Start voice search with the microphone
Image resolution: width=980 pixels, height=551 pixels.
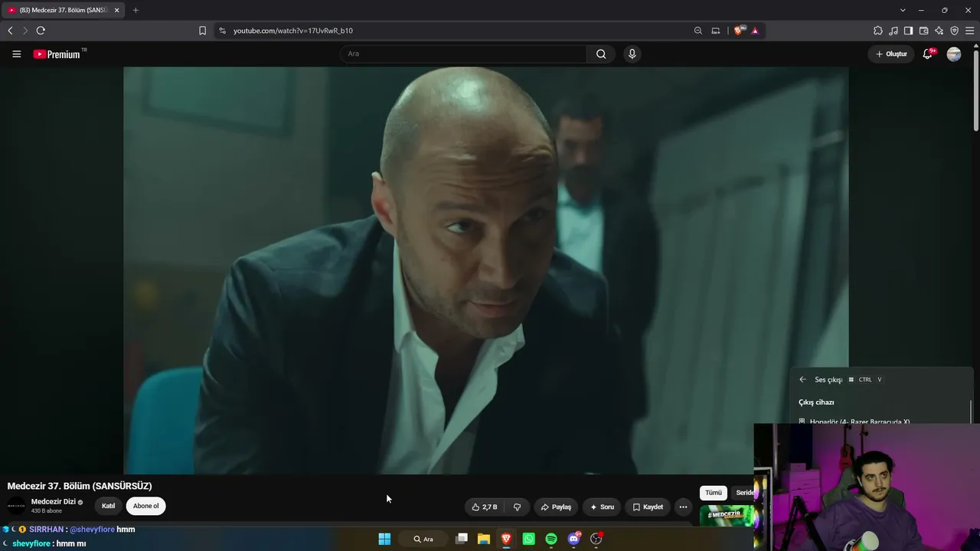click(x=632, y=54)
